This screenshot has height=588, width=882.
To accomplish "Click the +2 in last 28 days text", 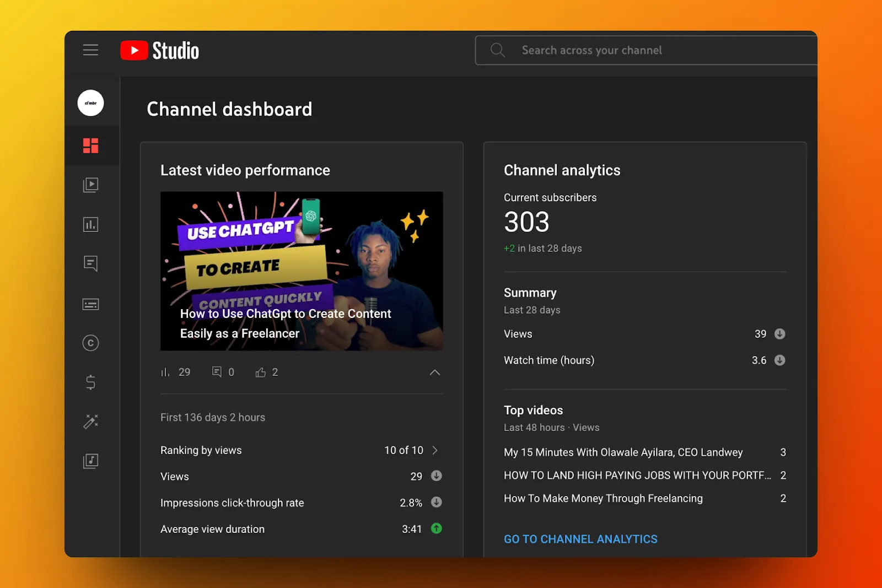I will pyautogui.click(x=542, y=249).
